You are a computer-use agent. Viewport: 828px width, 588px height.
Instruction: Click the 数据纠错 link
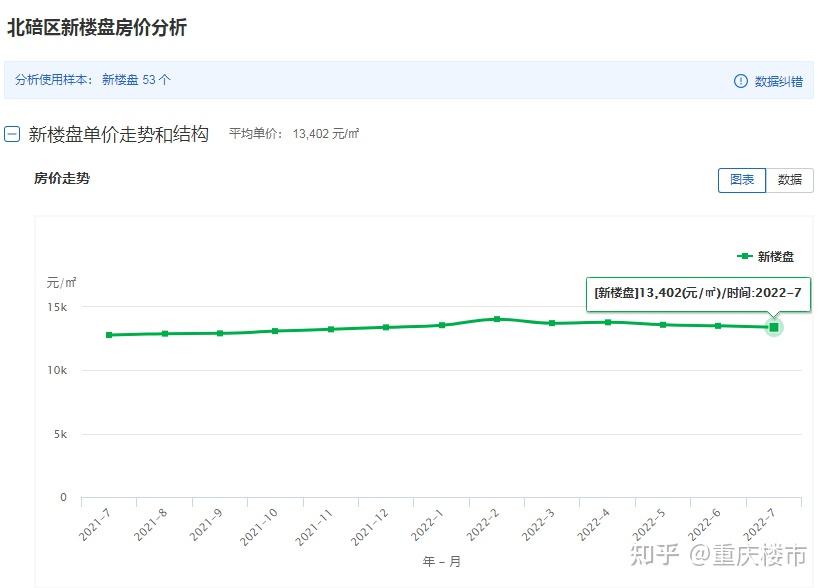click(x=778, y=81)
